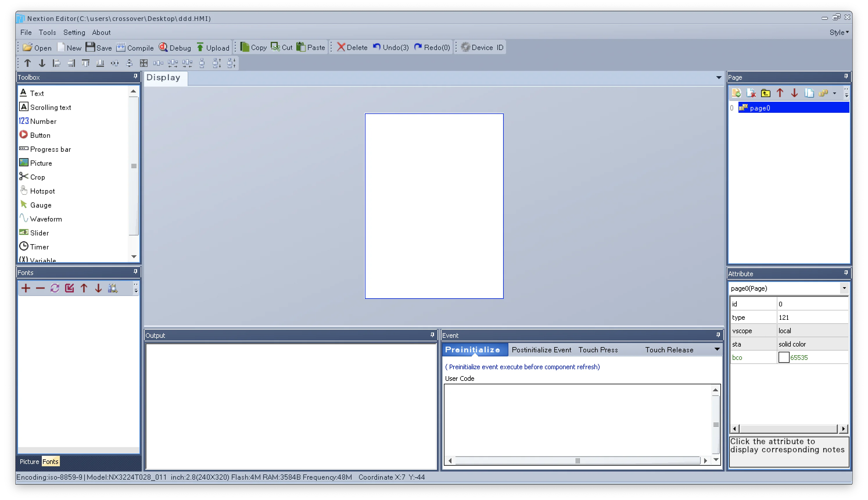Click the User Code text area
The image size is (868, 500).
578,420
